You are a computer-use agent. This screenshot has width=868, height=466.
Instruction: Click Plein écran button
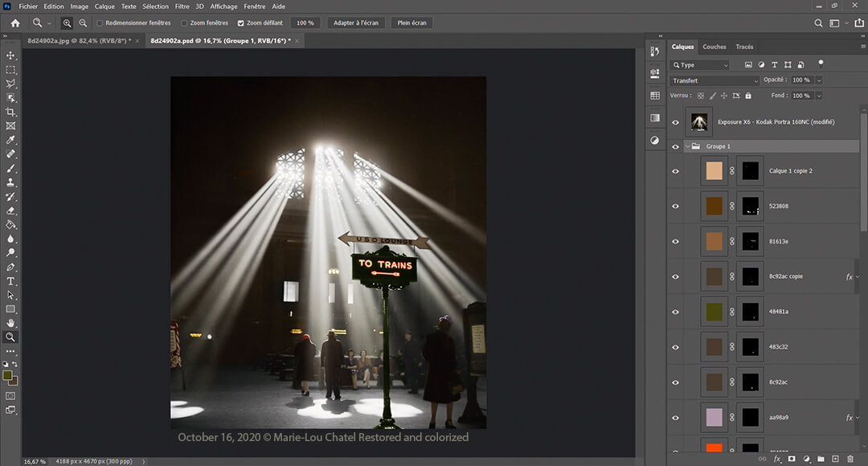pos(411,22)
